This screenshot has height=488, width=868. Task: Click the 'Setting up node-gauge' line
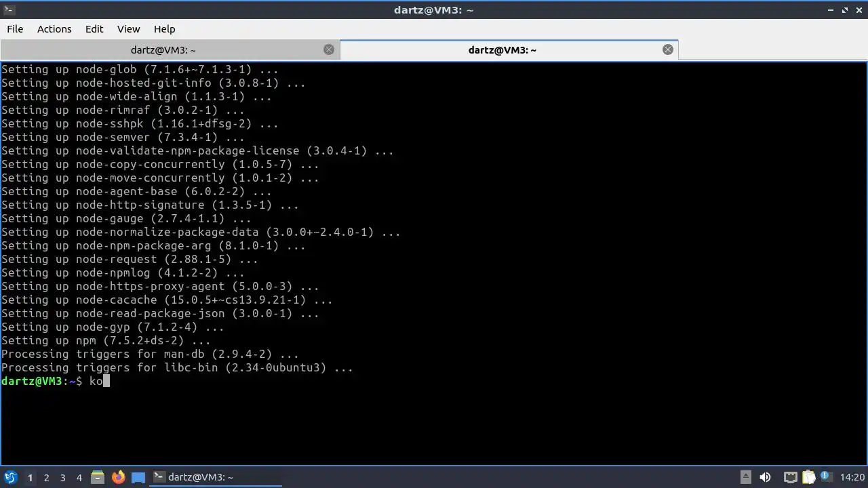pyautogui.click(x=126, y=218)
